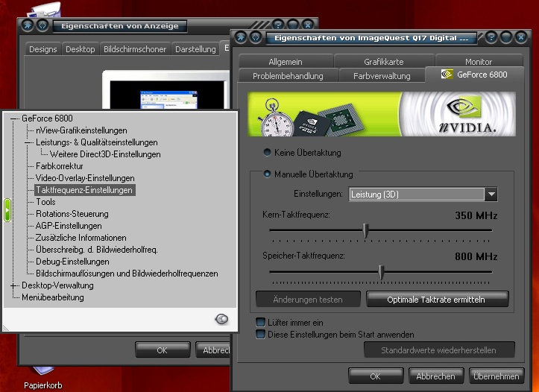
Task: Click the 800 MHz memory clock value
Action: (476, 256)
